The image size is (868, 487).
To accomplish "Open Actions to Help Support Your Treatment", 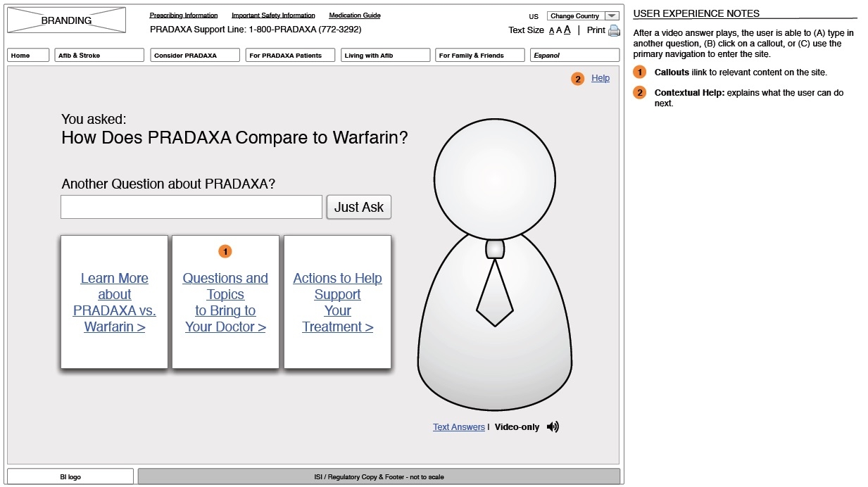I will pyautogui.click(x=338, y=303).
